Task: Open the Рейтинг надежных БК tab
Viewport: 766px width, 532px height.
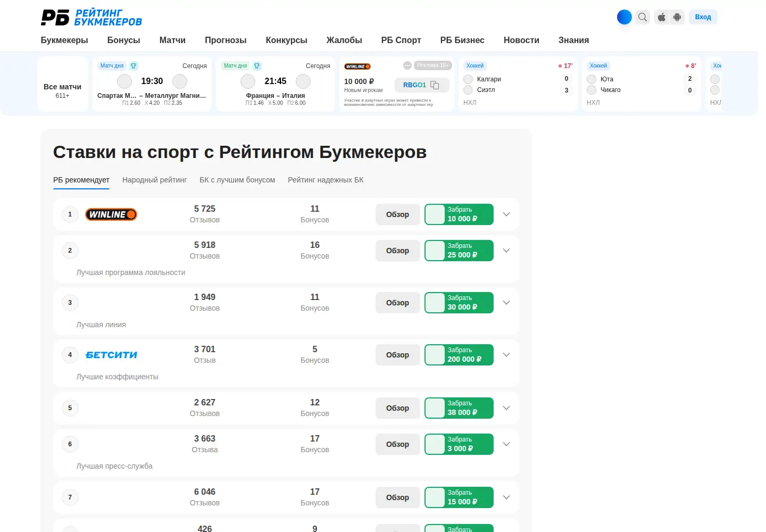Action: (x=326, y=180)
